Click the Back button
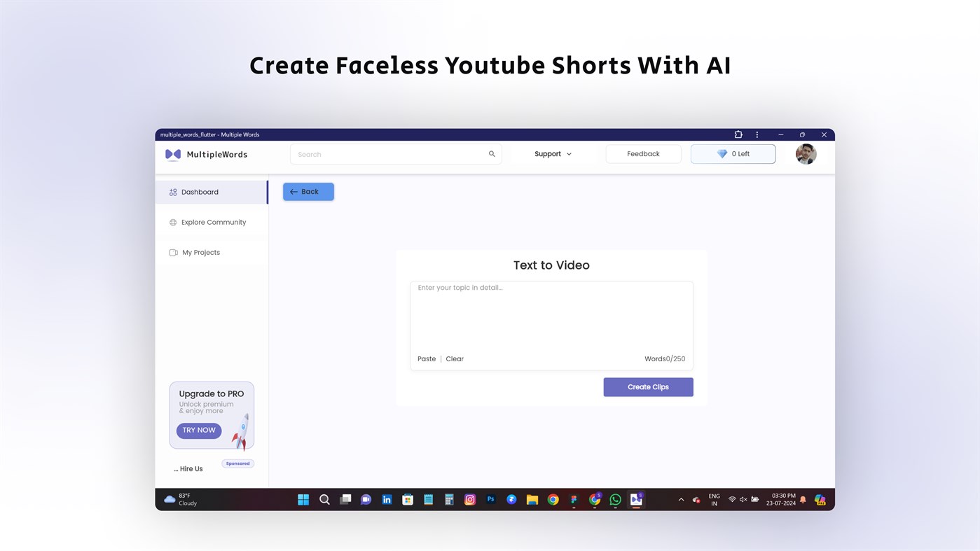Image resolution: width=980 pixels, height=551 pixels. click(308, 191)
